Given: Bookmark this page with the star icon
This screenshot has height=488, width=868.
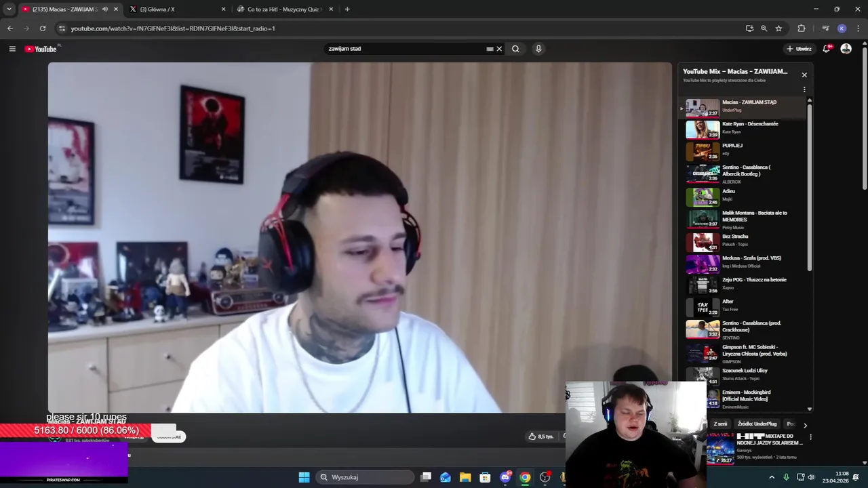Looking at the screenshot, I should pyautogui.click(x=778, y=28).
